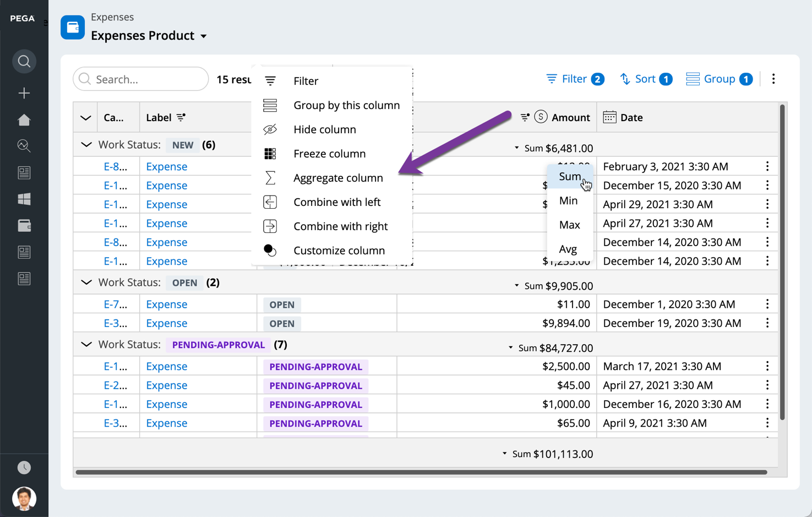Hide the column via the eye-icon menu entry
812x517 pixels.
point(325,129)
